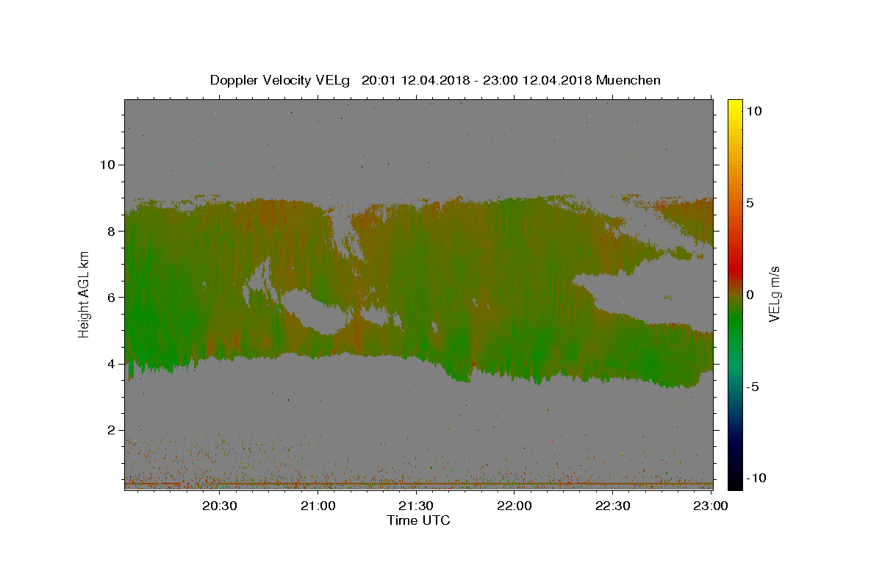The height and width of the screenshot is (588, 882).
Task: Click the 22:30 time tick label
Action: tap(612, 506)
